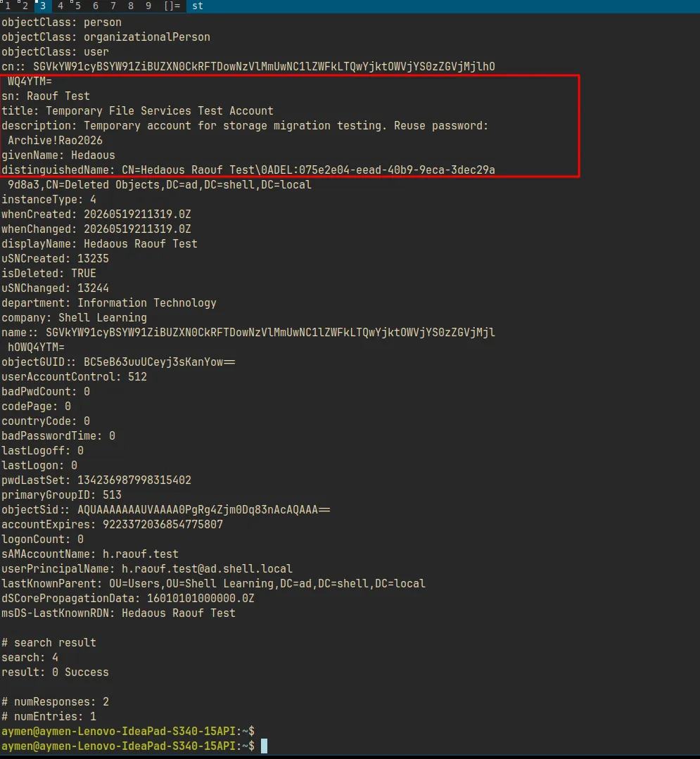Click the []= tiling layout symbol
Viewport: 700px width, 759px height.
(x=172, y=6)
